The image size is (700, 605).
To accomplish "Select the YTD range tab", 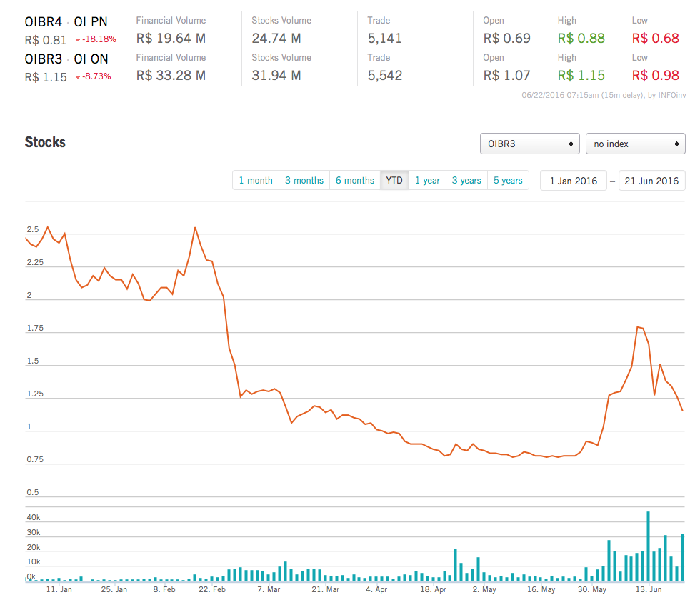I will click(x=394, y=181).
